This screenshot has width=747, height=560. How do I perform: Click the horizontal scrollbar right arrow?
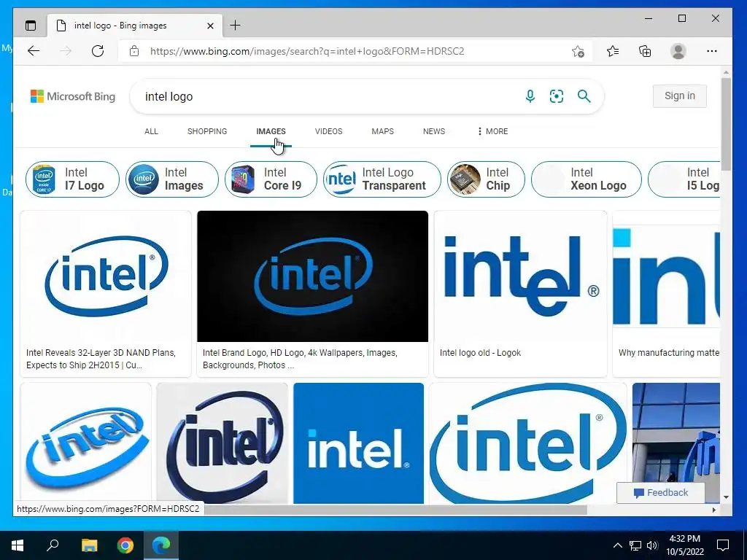(x=713, y=510)
